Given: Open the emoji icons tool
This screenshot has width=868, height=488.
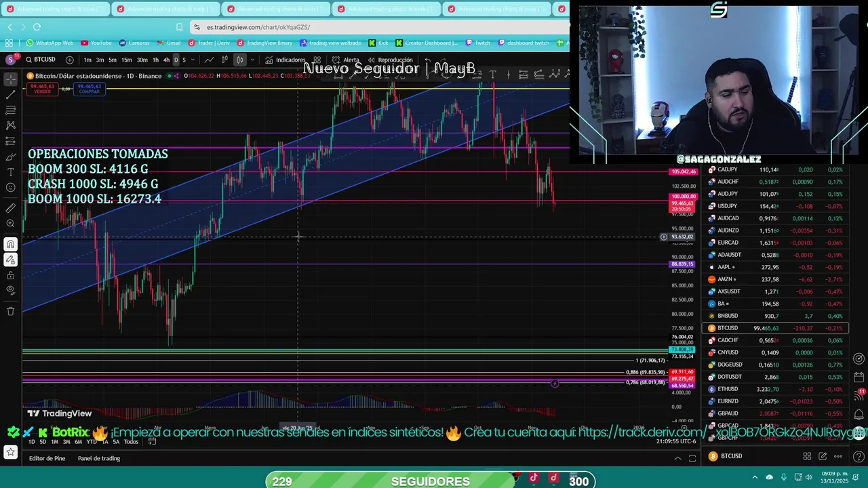Looking at the screenshot, I should click(x=11, y=188).
